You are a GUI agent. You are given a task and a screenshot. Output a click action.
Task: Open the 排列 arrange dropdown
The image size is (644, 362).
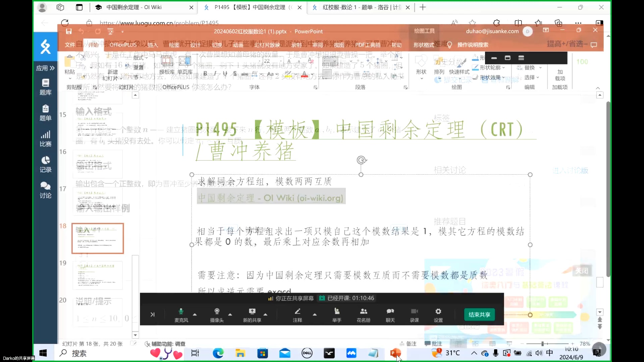(439, 67)
